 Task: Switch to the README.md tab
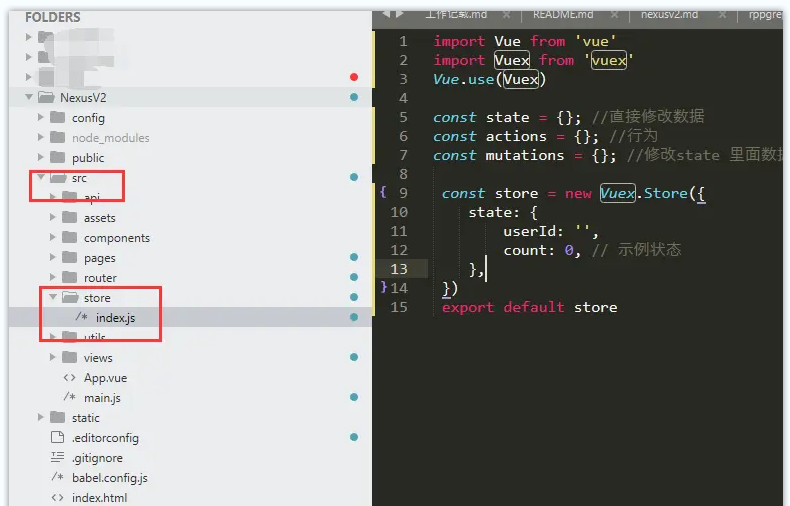pyautogui.click(x=562, y=15)
